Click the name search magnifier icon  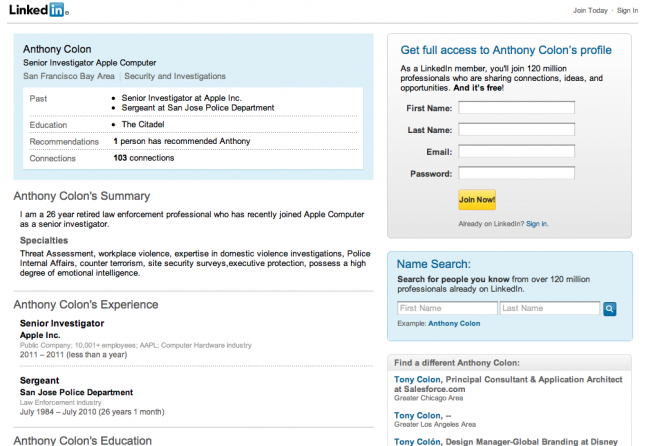pos(609,309)
